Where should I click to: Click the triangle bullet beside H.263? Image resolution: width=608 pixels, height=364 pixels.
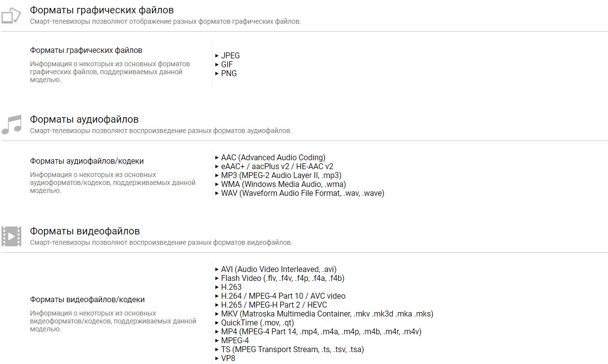click(x=217, y=287)
